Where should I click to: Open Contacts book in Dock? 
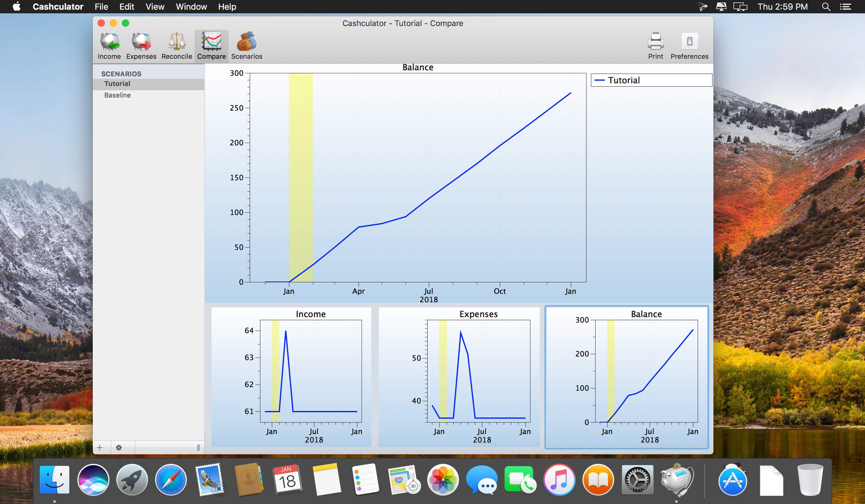(249, 480)
